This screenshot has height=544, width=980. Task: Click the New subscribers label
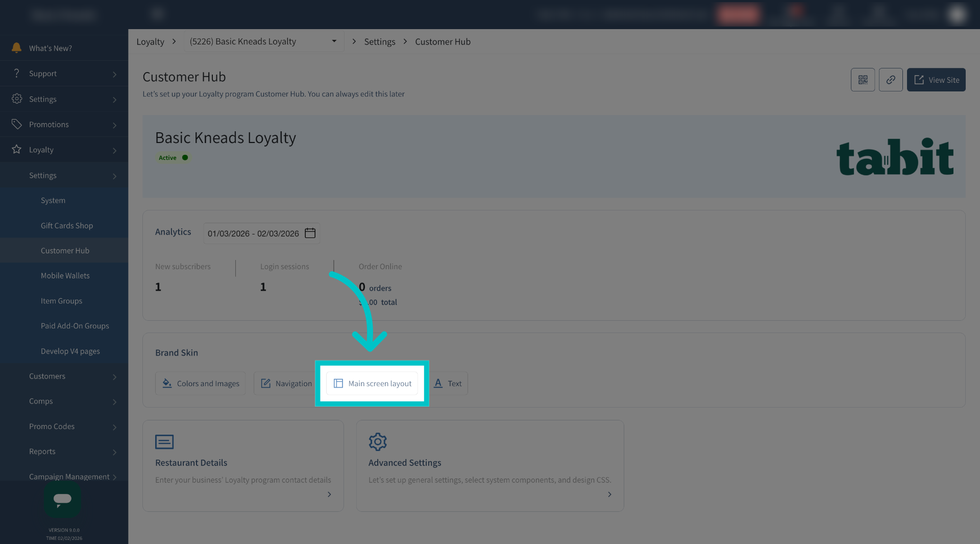[x=183, y=267]
